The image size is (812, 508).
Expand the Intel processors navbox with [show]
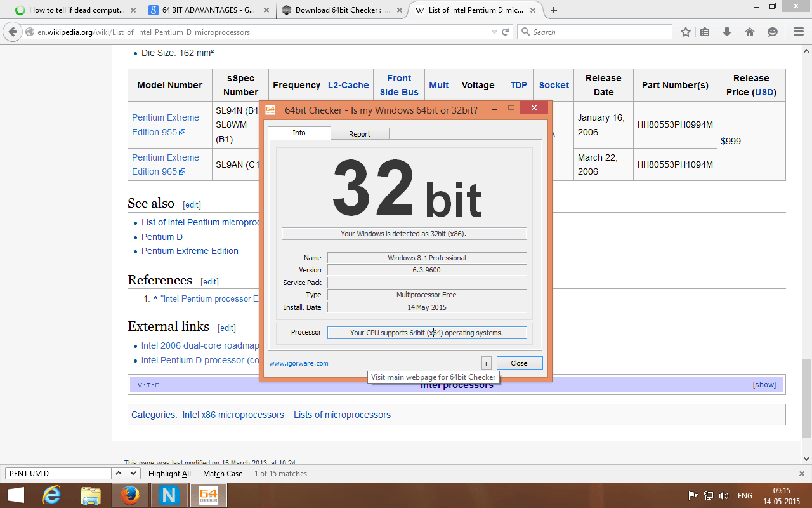pyautogui.click(x=764, y=385)
